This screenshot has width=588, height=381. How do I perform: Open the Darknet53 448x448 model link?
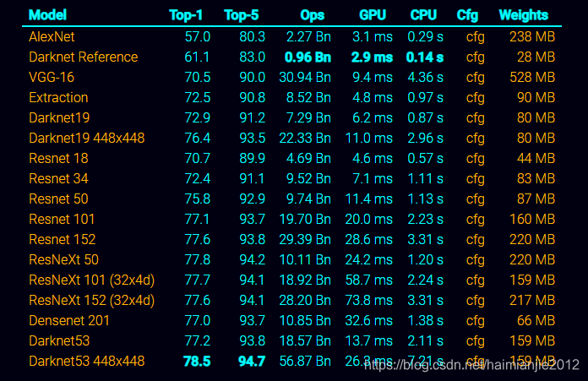87,361
